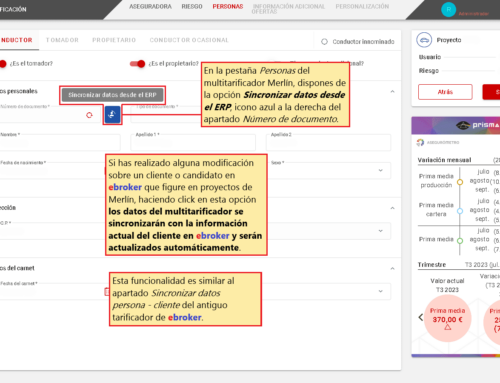Open the Personas step tab
Image resolution: width=500 pixels, height=383 pixels.
click(228, 6)
